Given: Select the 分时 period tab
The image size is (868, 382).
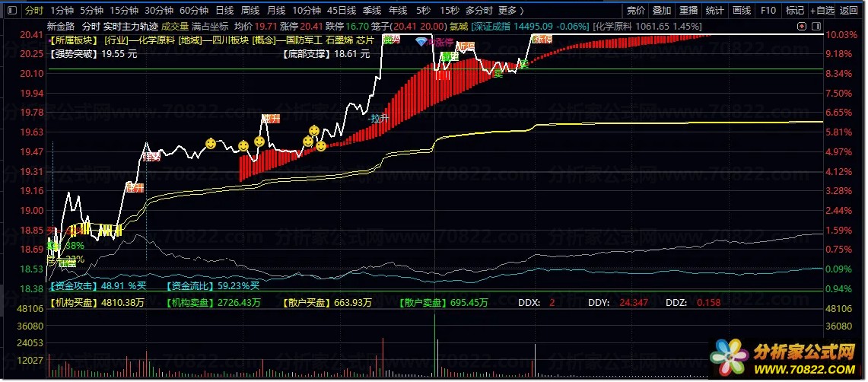Looking at the screenshot, I should [34, 10].
